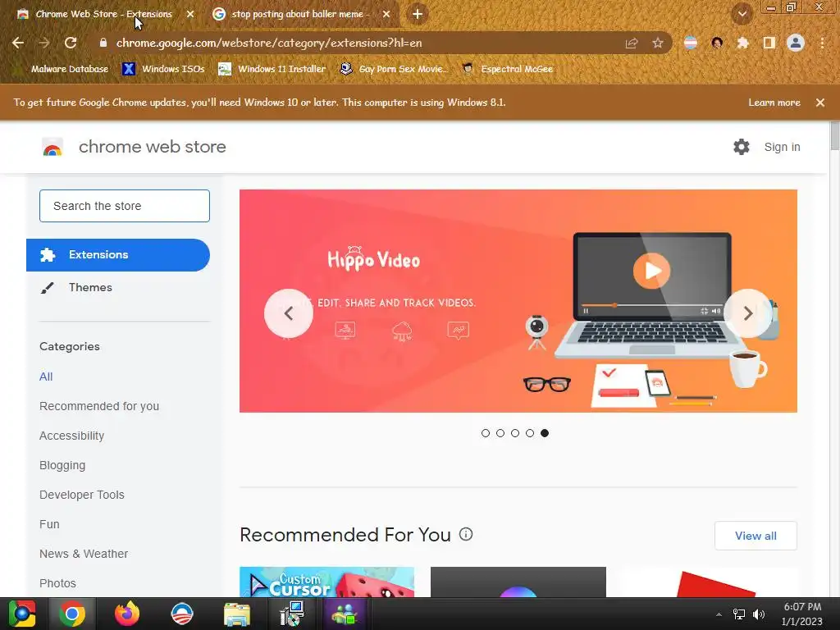
Task: Go back with the browser back arrow
Action: point(18,43)
